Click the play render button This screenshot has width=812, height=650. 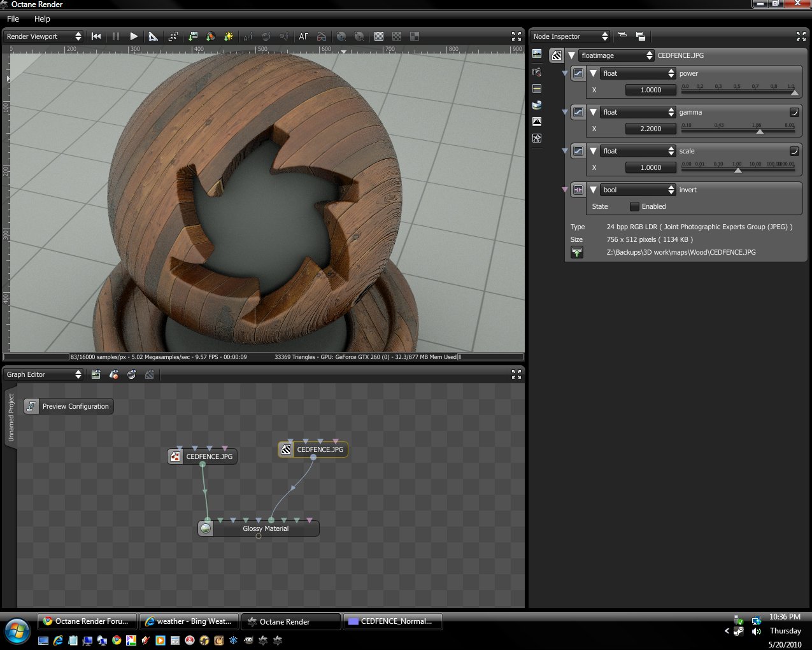click(134, 36)
